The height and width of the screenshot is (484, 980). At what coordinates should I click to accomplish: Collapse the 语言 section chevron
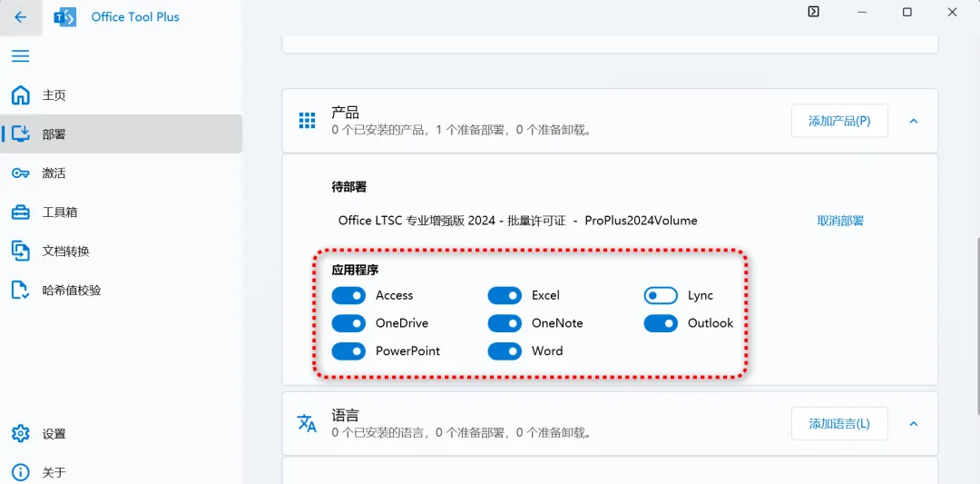[913, 423]
